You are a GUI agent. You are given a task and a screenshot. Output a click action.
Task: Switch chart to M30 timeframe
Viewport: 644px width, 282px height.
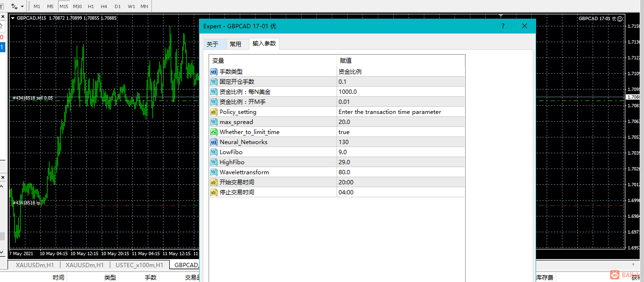click(77, 7)
